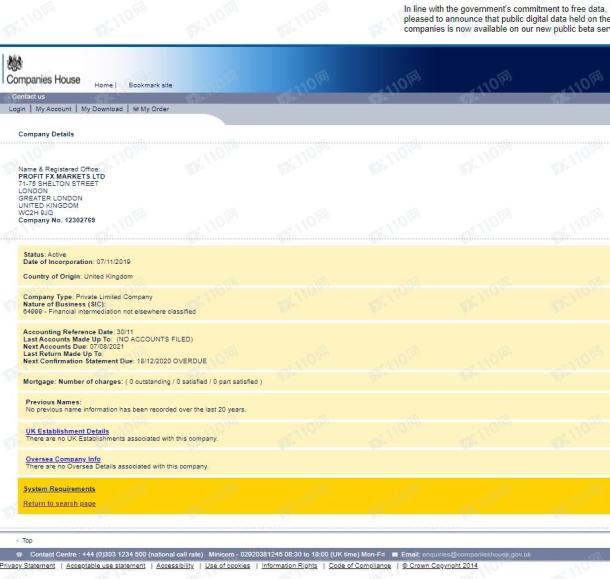The height and width of the screenshot is (579, 610).
Task: Open the Contact us menu item
Action: pos(28,96)
